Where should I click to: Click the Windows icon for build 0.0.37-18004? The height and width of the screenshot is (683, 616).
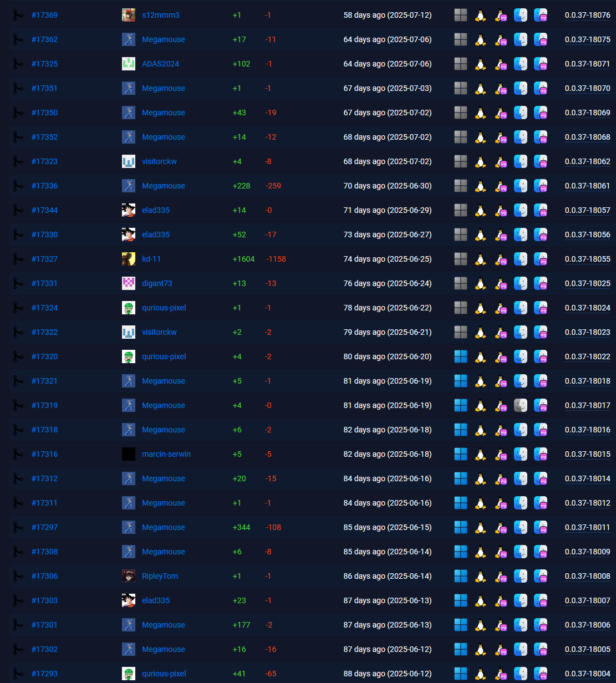[x=461, y=674]
